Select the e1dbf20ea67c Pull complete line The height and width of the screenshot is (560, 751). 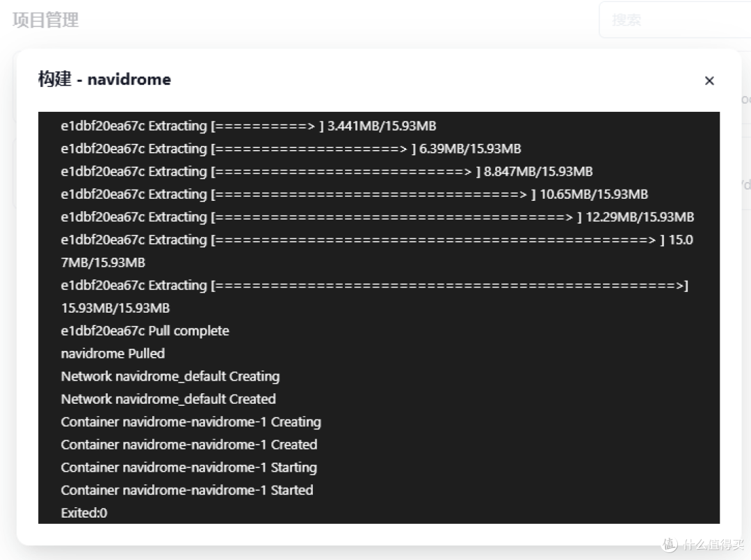tap(145, 331)
